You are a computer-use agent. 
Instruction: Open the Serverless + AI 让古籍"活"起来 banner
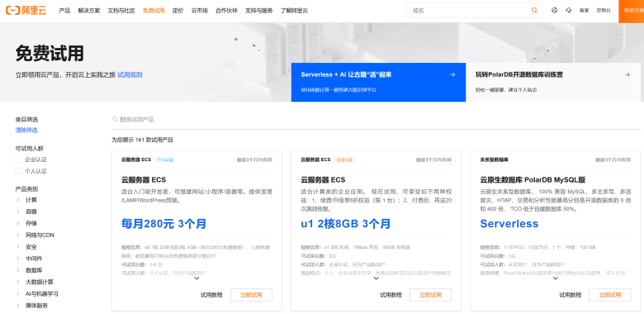click(x=379, y=82)
